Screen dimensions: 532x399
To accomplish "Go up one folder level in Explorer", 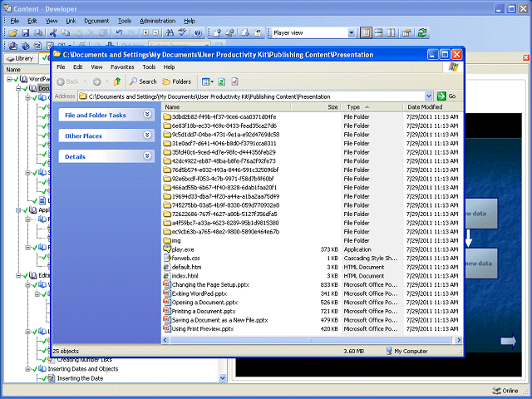I will [117, 81].
